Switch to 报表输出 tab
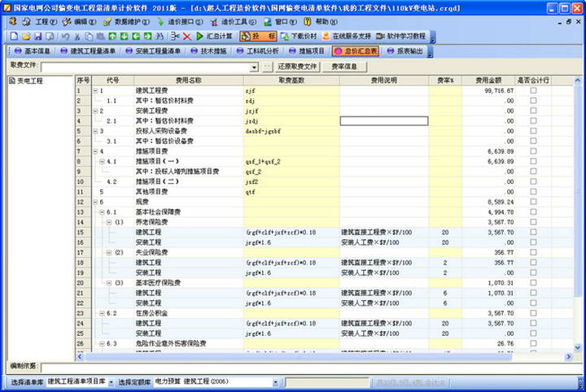 point(405,51)
